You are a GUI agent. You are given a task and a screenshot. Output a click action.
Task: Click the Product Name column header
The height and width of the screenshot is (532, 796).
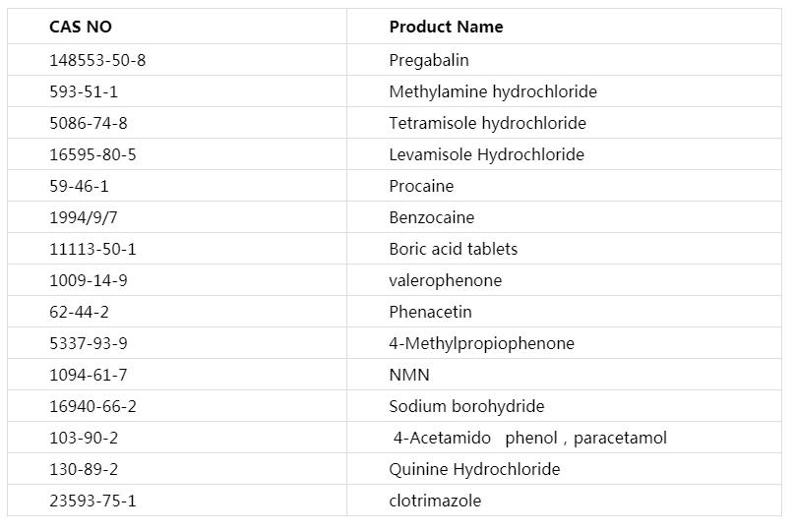(446, 28)
